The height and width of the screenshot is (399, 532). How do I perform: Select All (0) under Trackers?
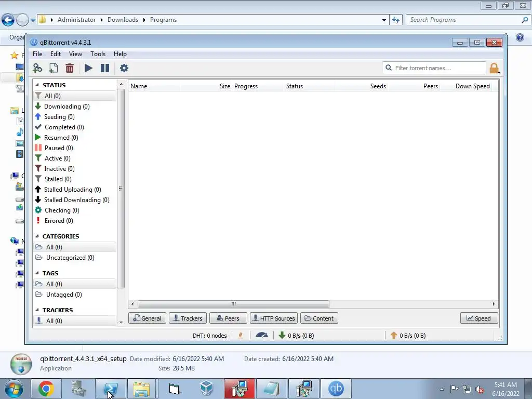(x=75, y=321)
